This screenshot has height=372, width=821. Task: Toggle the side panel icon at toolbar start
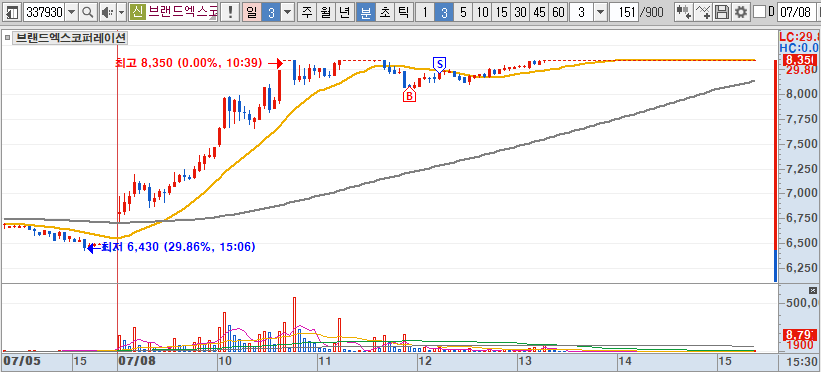tap(12, 12)
